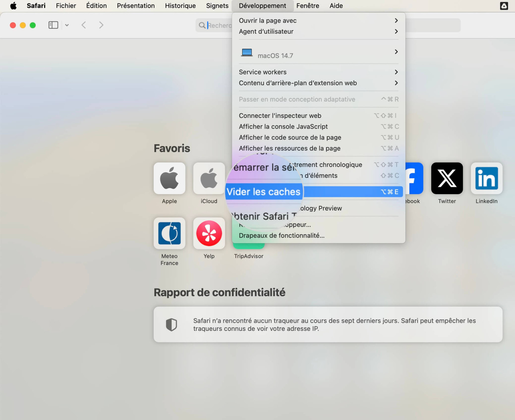Choose Drapeaux de fonctionnalité…
515x420 pixels.
coord(319,235)
